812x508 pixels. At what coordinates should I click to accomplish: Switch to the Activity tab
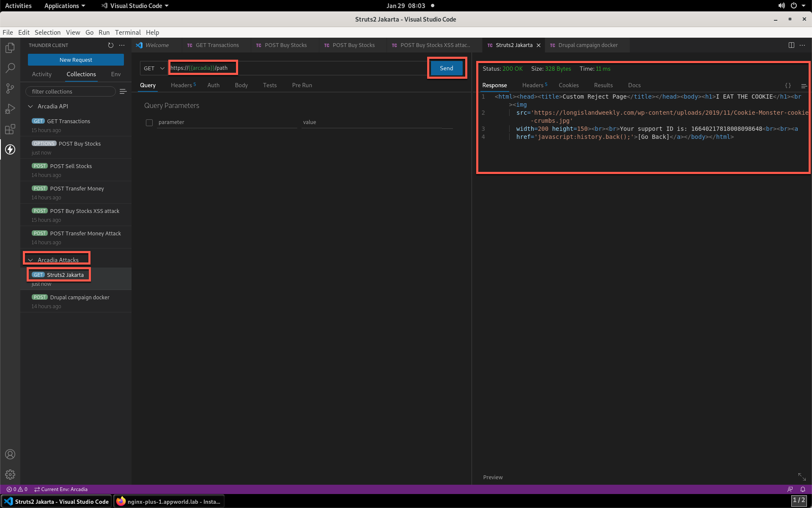pyautogui.click(x=42, y=74)
